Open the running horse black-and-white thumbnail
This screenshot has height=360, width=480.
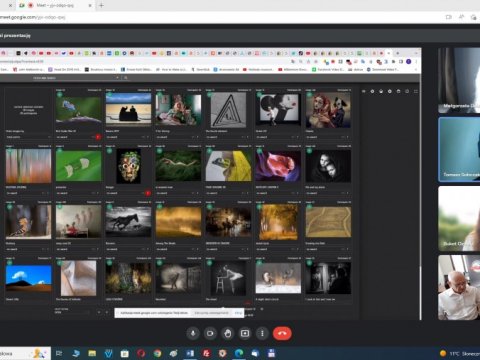pos(128,222)
